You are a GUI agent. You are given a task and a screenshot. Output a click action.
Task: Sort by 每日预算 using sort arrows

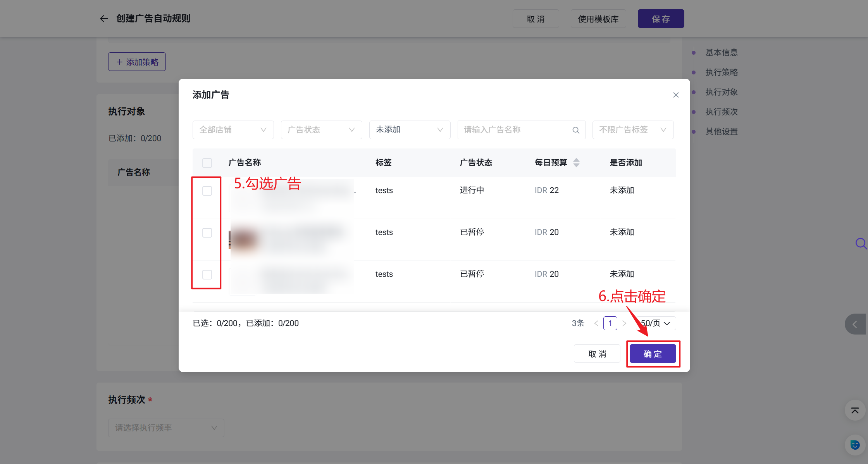[576, 163]
